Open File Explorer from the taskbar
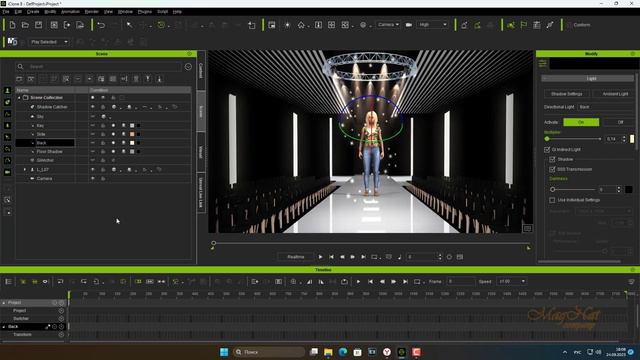This screenshot has height=360, width=640. point(328,352)
